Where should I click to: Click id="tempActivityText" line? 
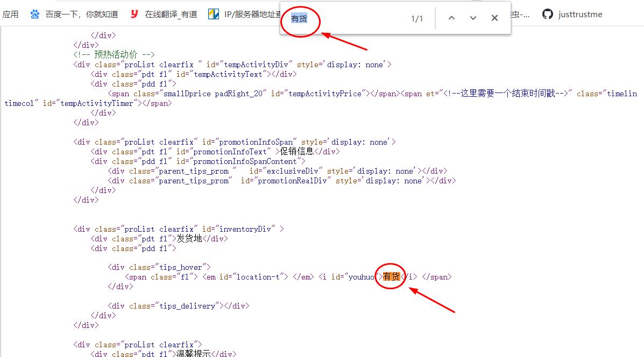[194, 74]
